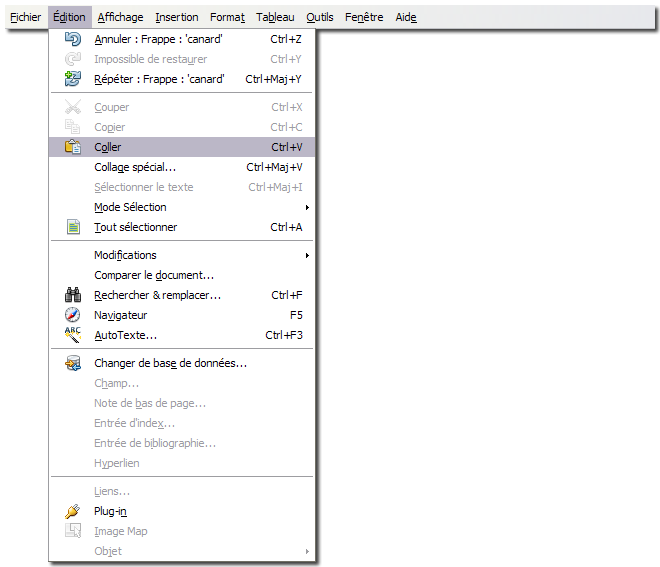Click the binoculars search icon
Viewport: 660px width, 567px height.
click(x=73, y=295)
